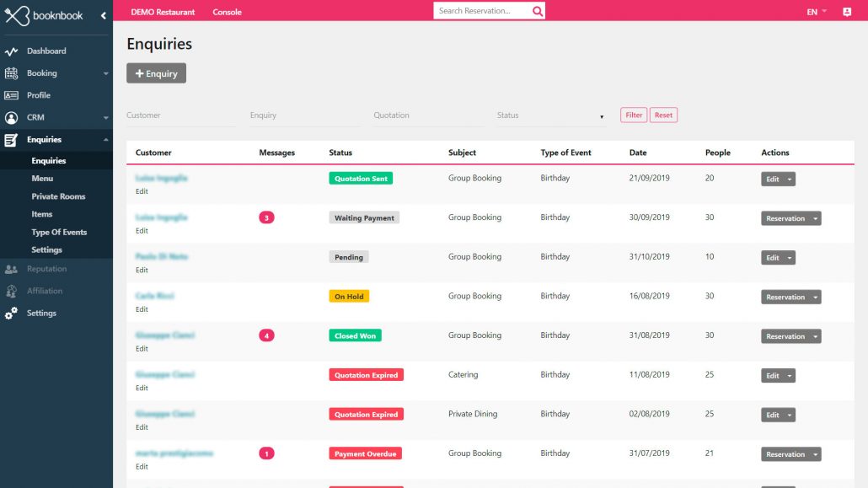Expand the Booking submenu arrow
The image size is (868, 488).
coord(106,74)
